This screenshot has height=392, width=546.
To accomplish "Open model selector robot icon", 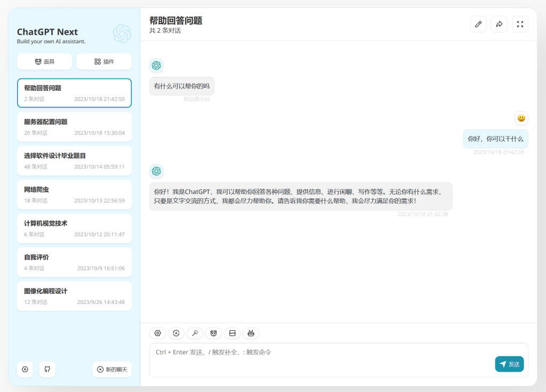I will (x=251, y=333).
